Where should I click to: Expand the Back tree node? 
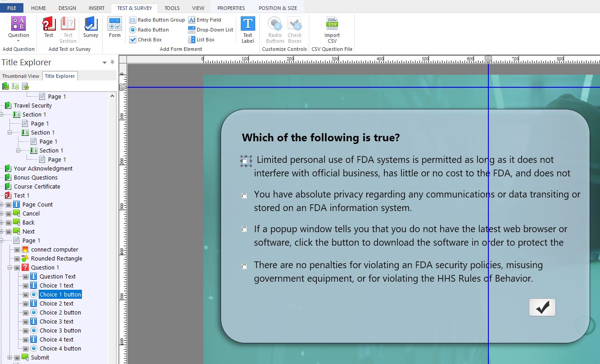(1, 222)
